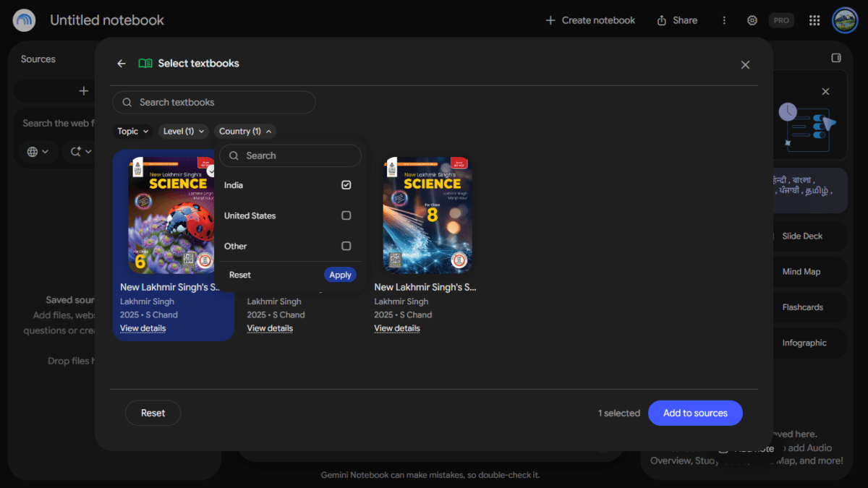This screenshot has height=488, width=868.
Task: Click the PRO badge
Action: (781, 20)
